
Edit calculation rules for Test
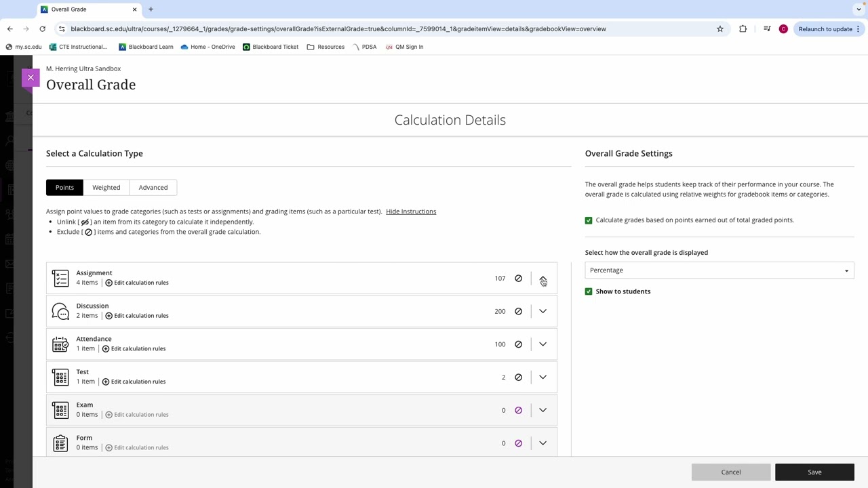click(x=134, y=382)
